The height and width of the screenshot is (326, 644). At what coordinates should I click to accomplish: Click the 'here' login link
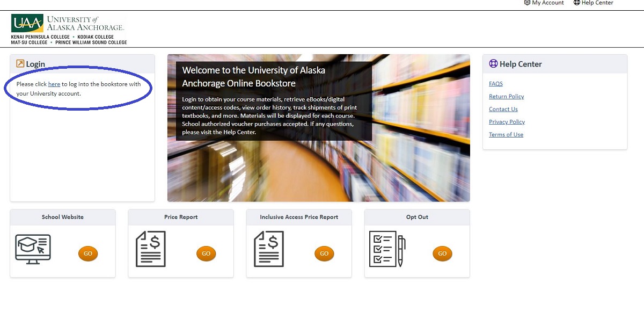[54, 84]
